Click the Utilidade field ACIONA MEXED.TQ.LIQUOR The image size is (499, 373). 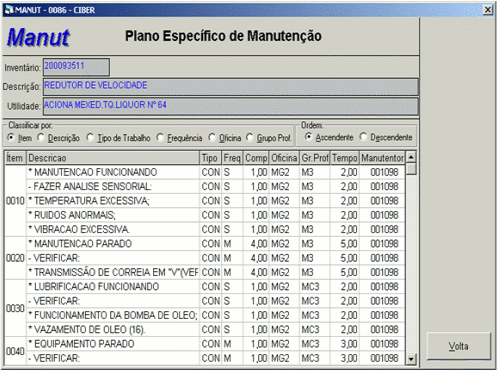point(231,106)
